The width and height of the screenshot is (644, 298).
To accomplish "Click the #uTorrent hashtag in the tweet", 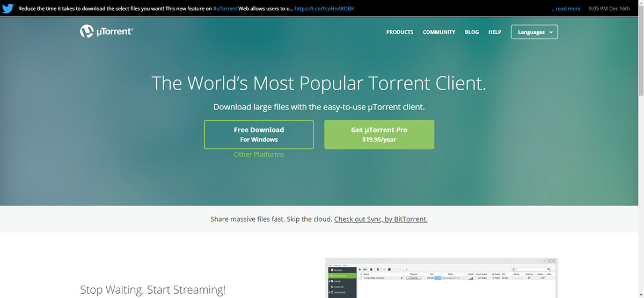I will (x=225, y=9).
